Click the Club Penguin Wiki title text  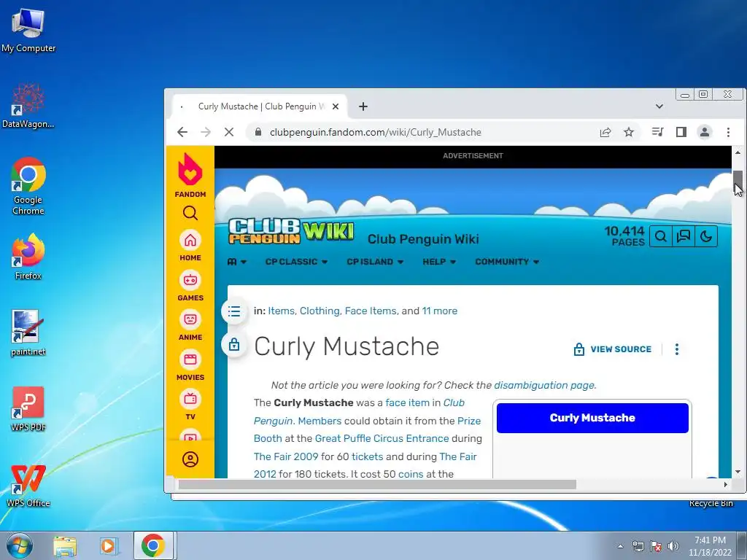click(423, 239)
